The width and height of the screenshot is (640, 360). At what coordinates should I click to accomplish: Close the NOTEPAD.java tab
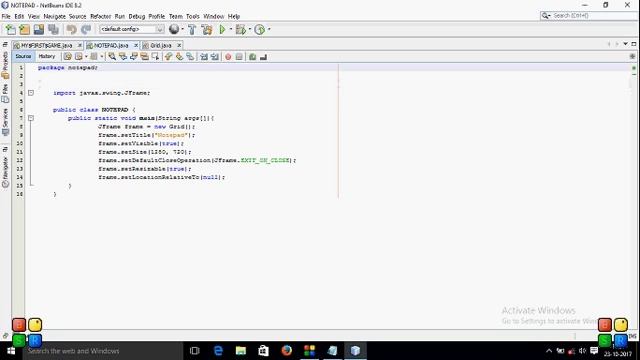136,45
